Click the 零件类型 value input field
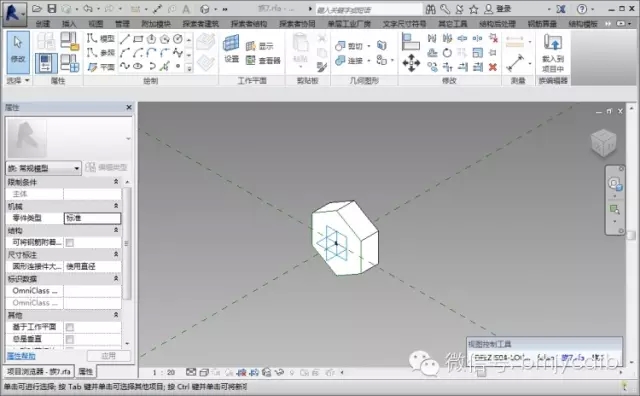 click(92, 218)
